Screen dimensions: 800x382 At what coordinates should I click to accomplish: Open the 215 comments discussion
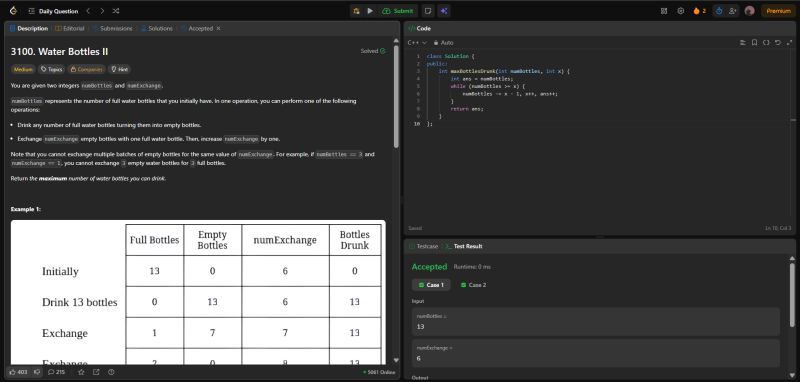tap(57, 372)
